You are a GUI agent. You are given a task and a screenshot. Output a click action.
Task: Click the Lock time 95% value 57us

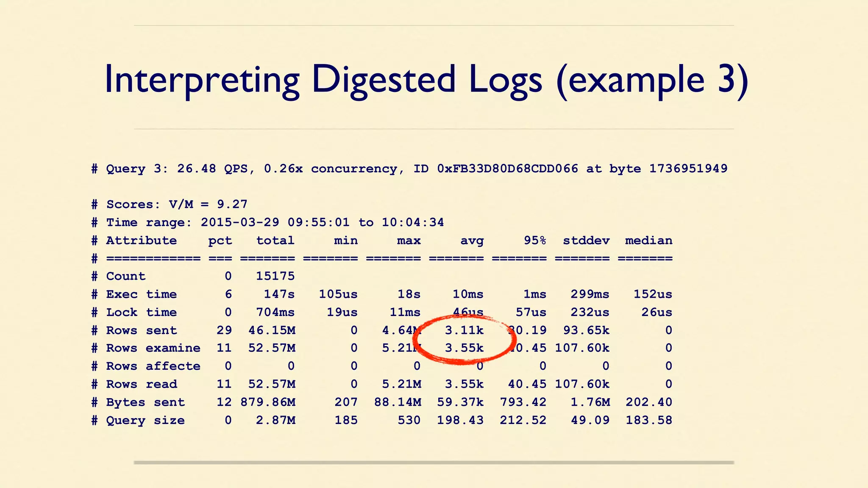[x=531, y=312]
